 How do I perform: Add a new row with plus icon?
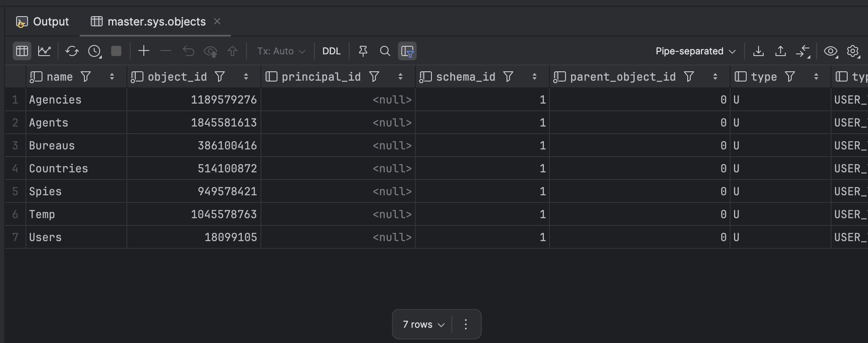coord(144,51)
